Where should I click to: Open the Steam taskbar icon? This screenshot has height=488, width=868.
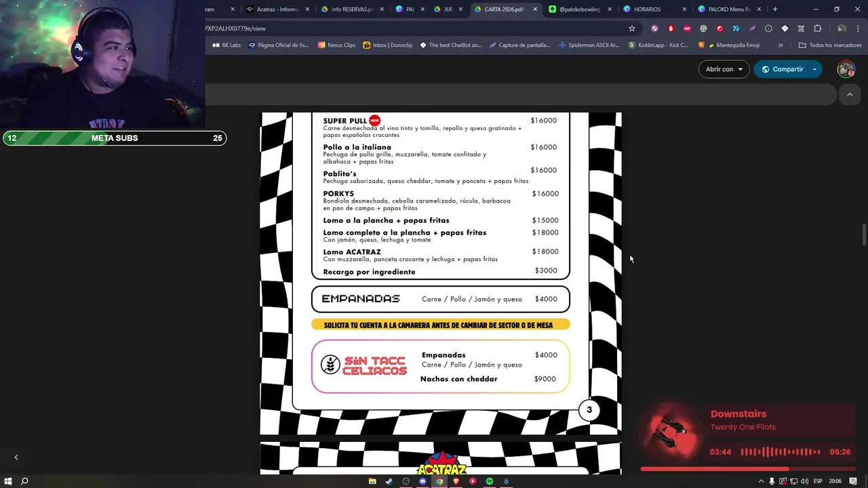pos(389,481)
